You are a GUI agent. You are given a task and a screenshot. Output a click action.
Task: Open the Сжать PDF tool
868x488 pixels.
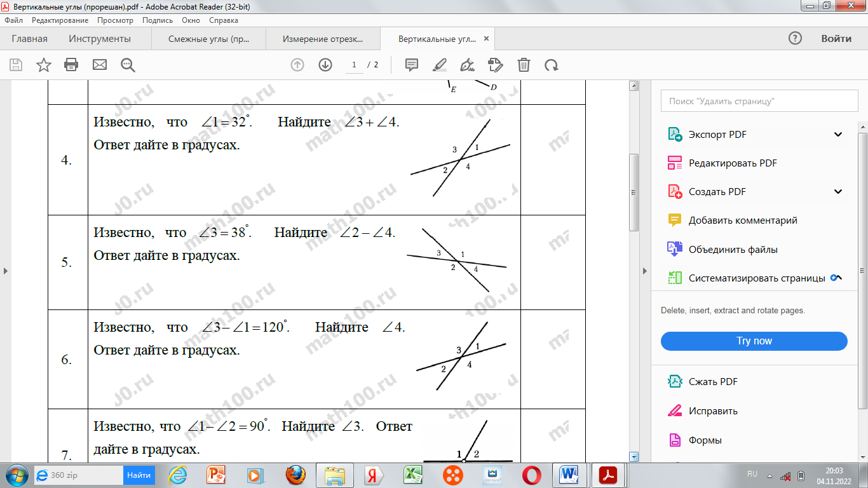713,382
